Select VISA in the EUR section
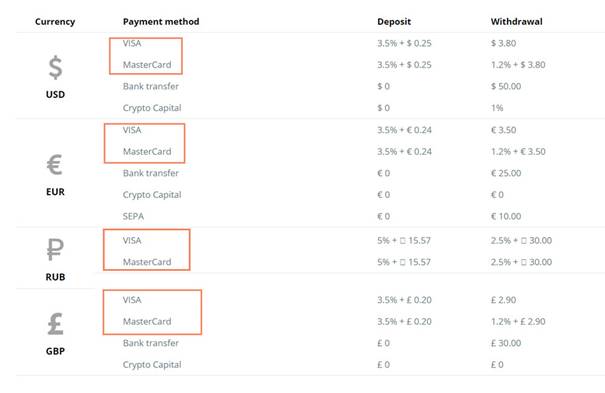The width and height of the screenshot is (605, 393). point(132,130)
